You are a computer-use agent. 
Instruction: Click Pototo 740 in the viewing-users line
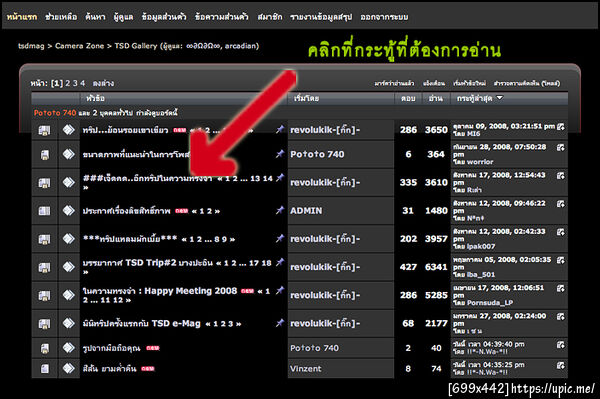click(x=55, y=113)
